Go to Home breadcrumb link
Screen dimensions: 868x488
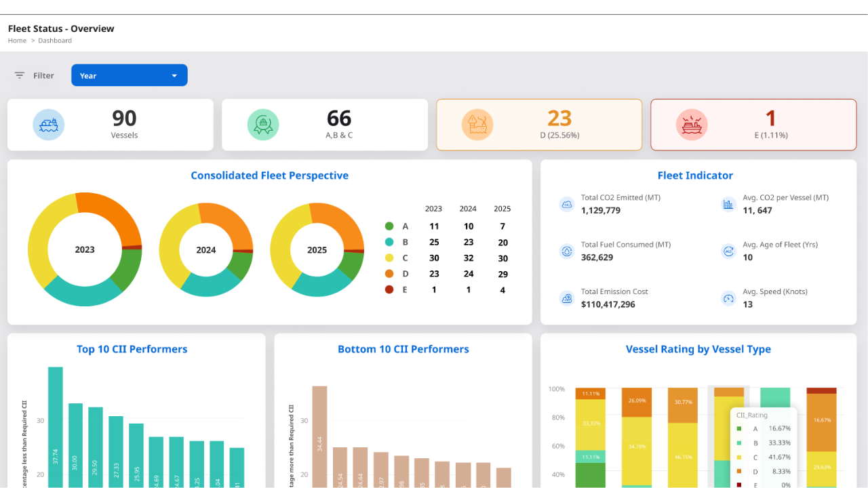point(17,41)
